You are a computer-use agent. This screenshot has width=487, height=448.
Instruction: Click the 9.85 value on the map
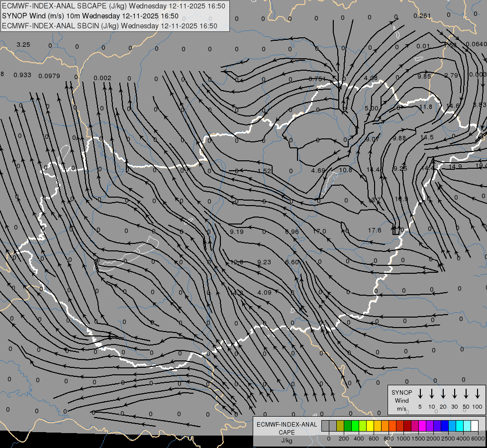(424, 76)
